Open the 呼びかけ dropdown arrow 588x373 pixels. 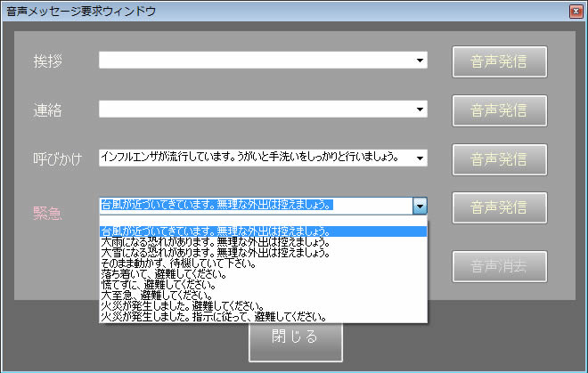tap(419, 158)
